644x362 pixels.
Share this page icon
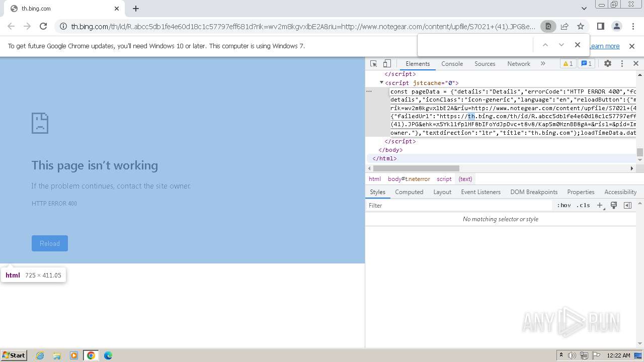565,26
